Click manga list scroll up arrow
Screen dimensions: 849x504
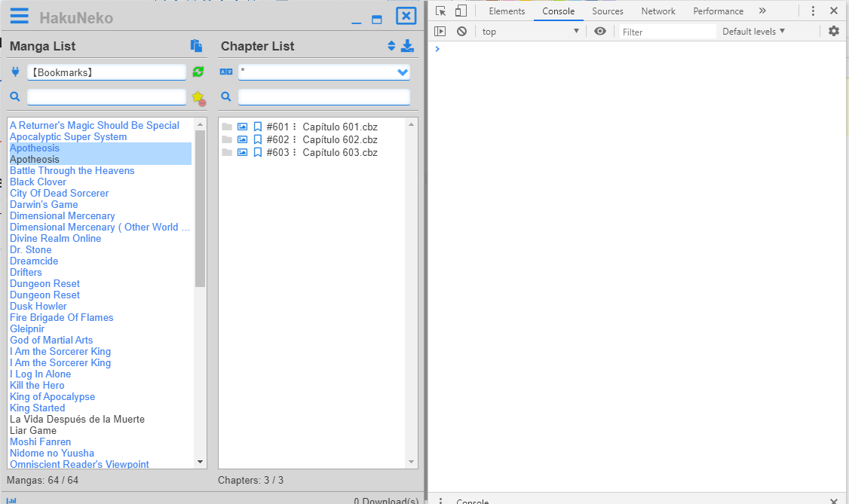201,124
